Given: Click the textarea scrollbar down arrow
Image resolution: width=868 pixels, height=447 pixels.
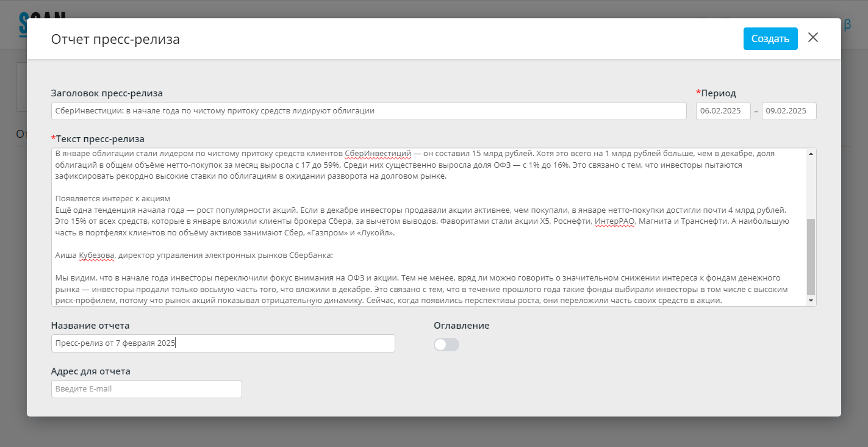Looking at the screenshot, I should [811, 301].
